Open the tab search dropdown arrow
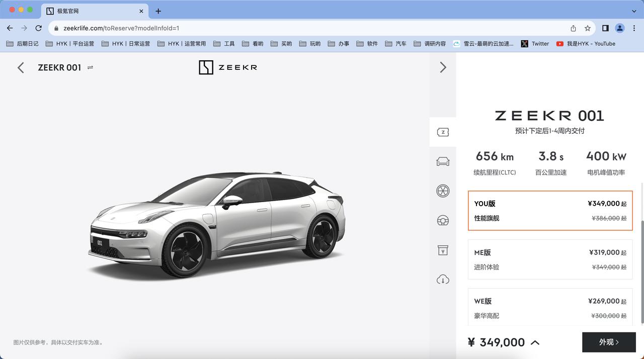Viewport: 644px width, 359px height. (634, 11)
